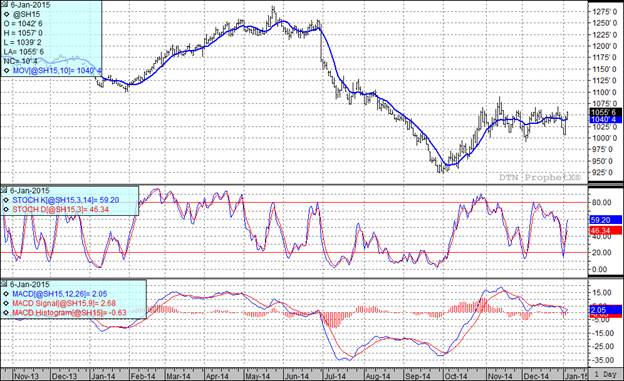624x381 pixels.
Task: Click the 1000' 0 price axis label
Action: 604,138
